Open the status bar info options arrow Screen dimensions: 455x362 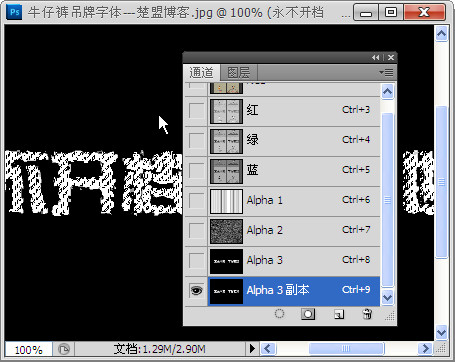click(252, 349)
